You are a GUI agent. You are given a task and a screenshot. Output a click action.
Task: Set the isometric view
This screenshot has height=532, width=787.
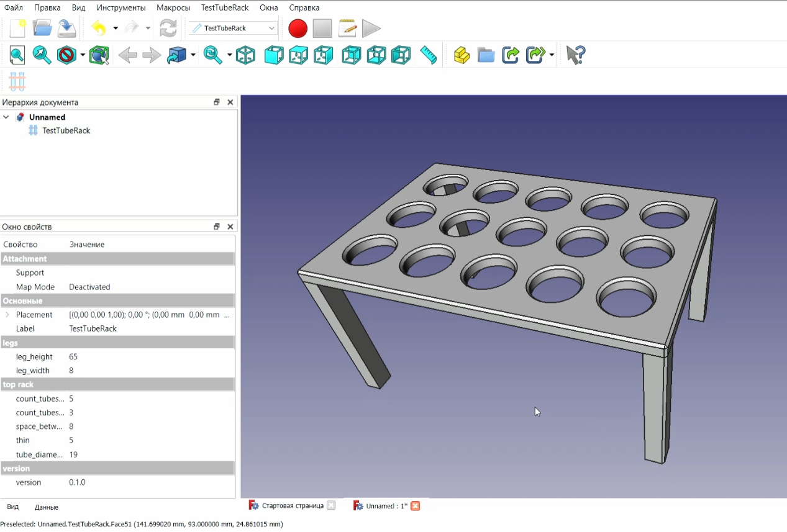245,55
